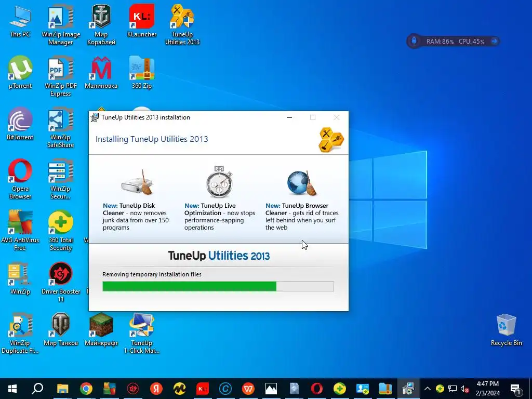Screen dimensions: 532x399
Task: Open the blue circled-C taskbar app
Action: coord(225,389)
